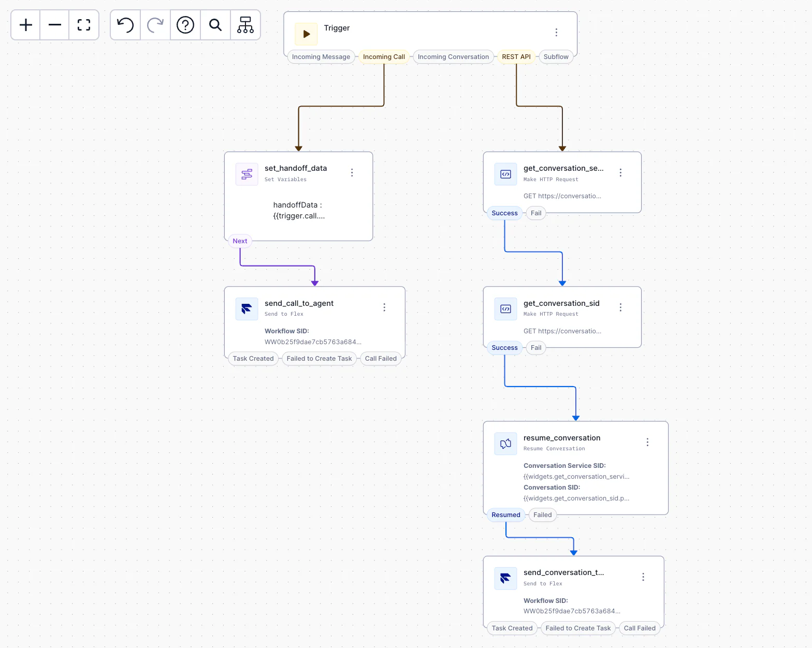Click the Conversation SID widgets value
Image resolution: width=812 pixels, height=648 pixels.
(x=576, y=498)
